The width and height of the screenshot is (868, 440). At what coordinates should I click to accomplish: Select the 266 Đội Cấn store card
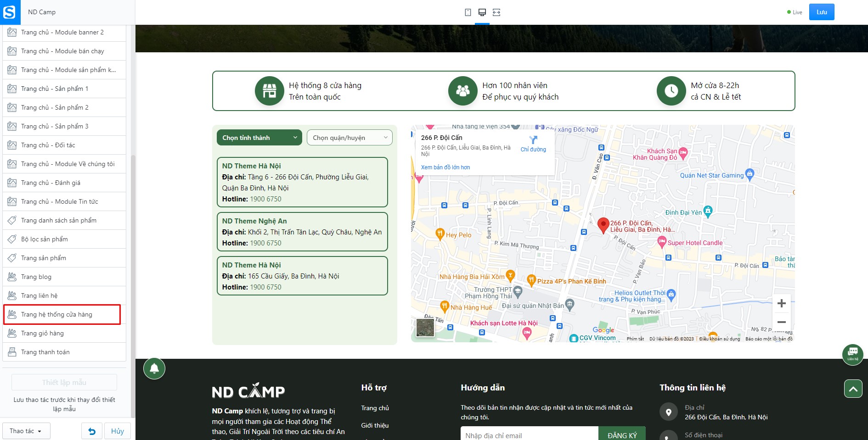point(302,182)
